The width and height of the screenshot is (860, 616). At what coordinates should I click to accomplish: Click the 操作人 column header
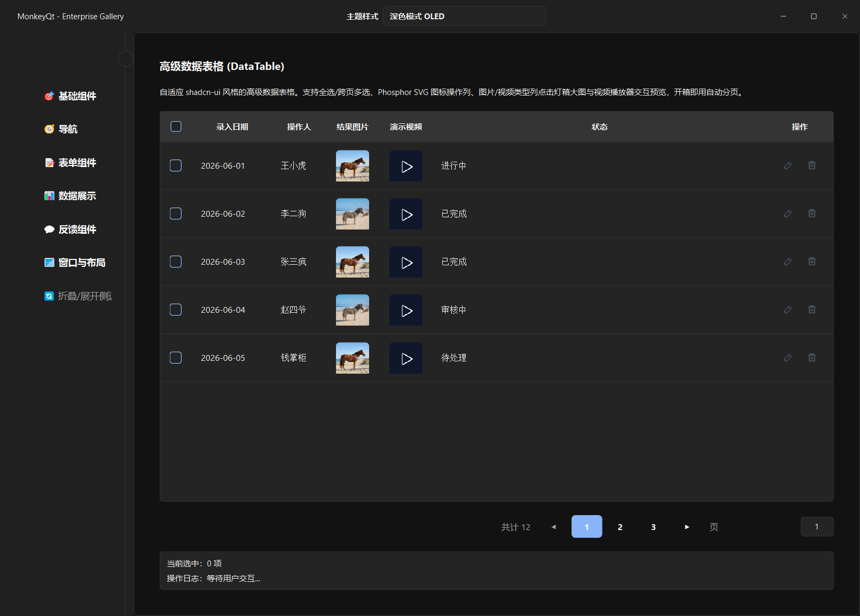coord(299,127)
